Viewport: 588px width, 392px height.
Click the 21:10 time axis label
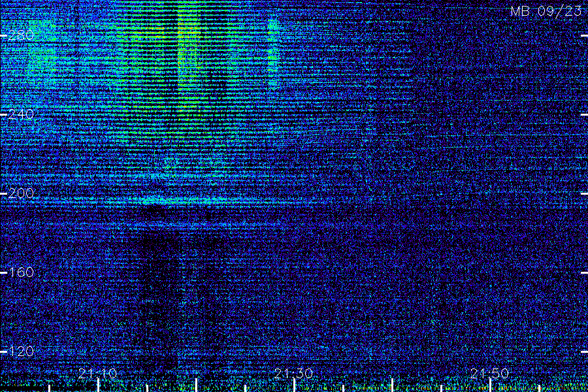point(98,373)
